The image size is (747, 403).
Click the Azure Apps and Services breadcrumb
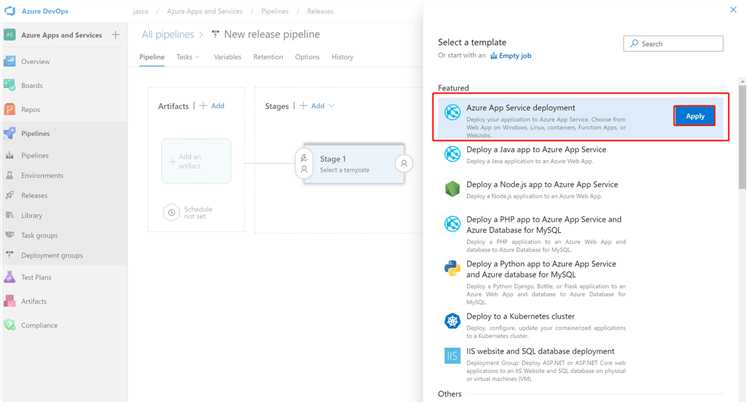pos(204,11)
